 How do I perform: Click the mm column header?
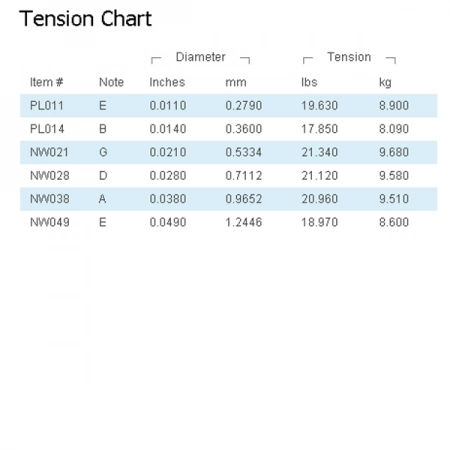pos(236,82)
